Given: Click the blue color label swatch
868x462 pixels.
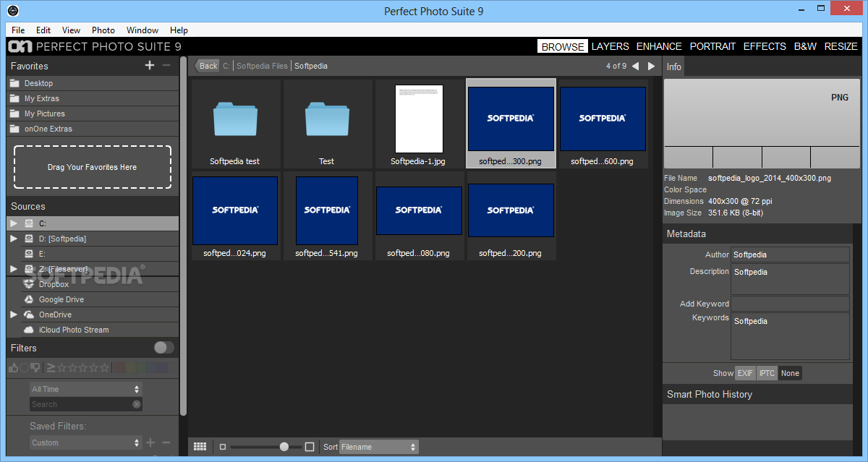Looking at the screenshot, I should (151, 367).
